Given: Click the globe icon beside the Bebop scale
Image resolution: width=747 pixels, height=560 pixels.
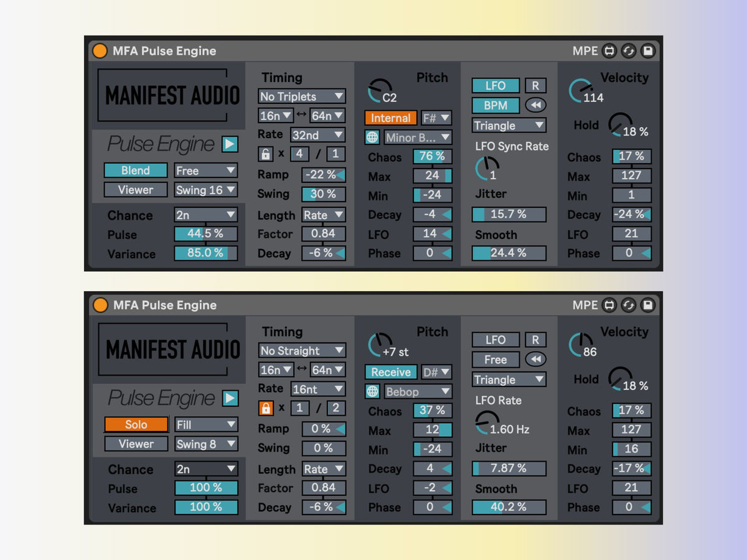Looking at the screenshot, I should click(x=374, y=391).
